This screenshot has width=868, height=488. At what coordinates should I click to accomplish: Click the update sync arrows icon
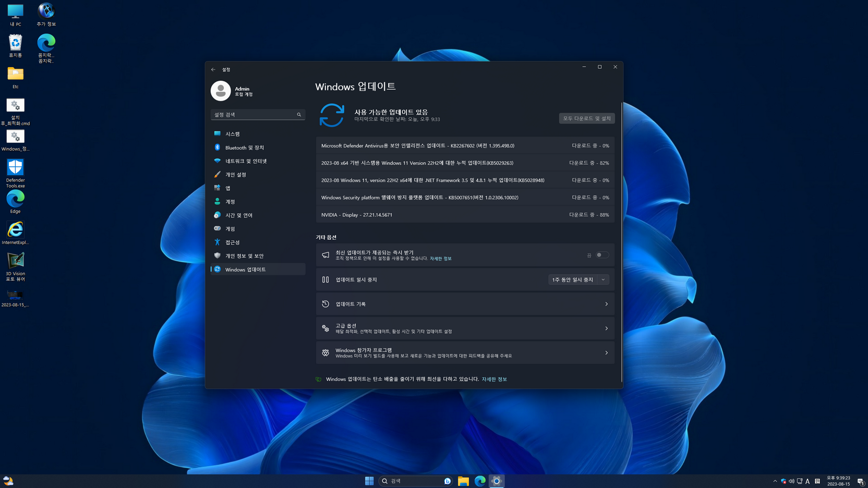332,115
